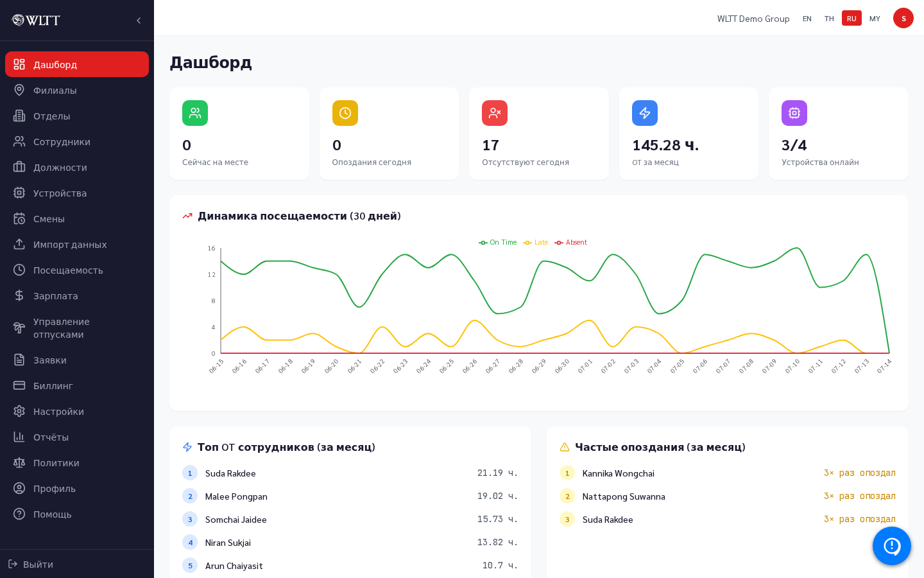Screen dimensions: 924x578
Task: Open the Филиалы branches icon
Action: (x=19, y=90)
